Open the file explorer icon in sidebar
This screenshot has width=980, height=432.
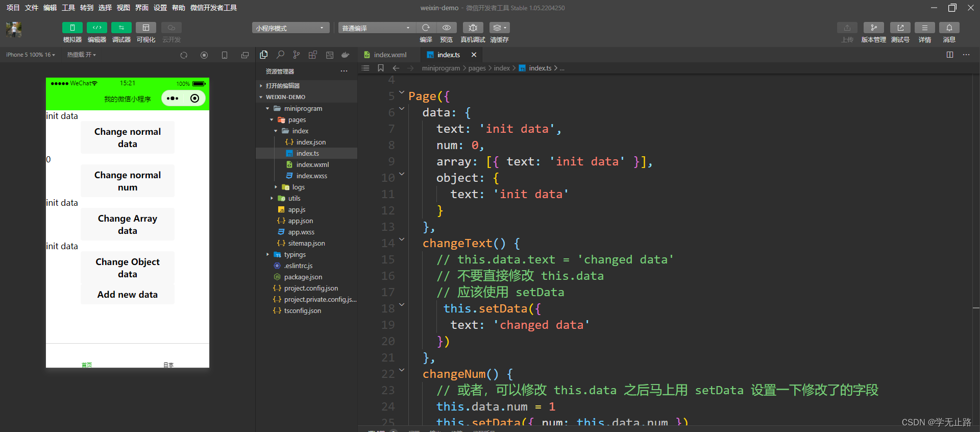(264, 55)
